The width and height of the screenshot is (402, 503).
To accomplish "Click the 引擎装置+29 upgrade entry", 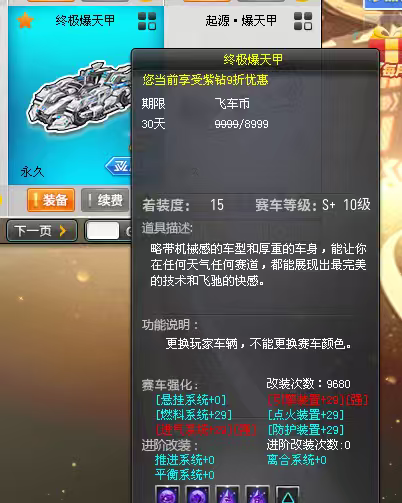I will [x=318, y=400].
